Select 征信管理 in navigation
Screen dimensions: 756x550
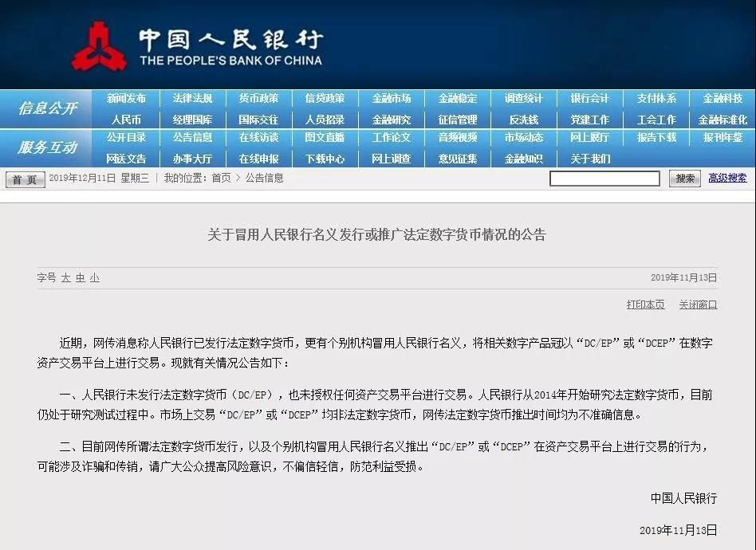pos(458,120)
